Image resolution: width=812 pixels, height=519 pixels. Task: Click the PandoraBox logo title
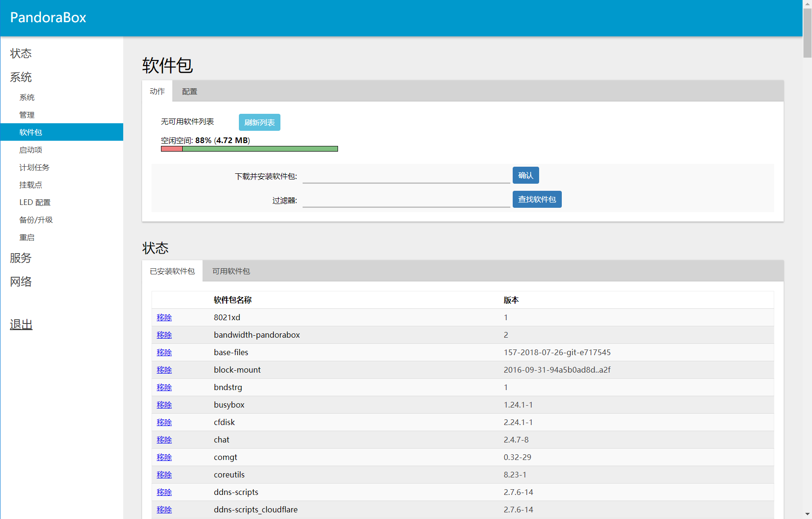pyautogui.click(x=48, y=17)
